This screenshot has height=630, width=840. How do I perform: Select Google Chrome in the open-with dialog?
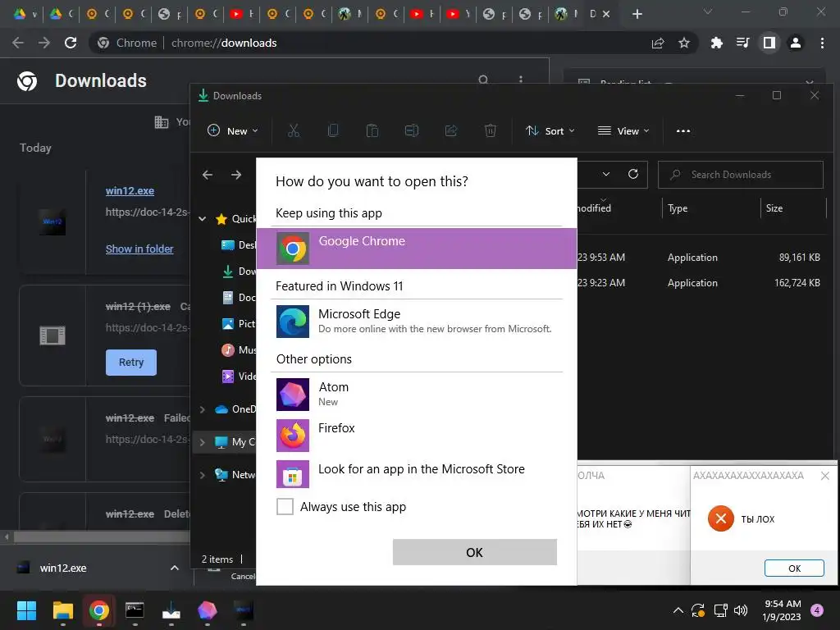pyautogui.click(x=416, y=249)
